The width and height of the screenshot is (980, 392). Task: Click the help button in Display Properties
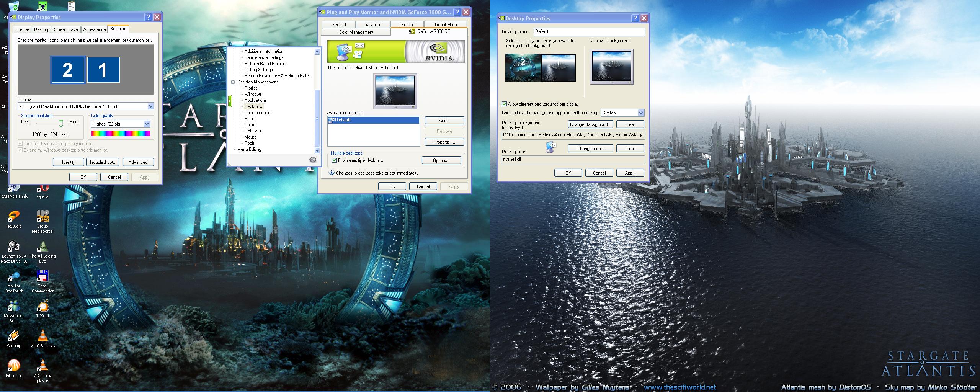click(149, 17)
